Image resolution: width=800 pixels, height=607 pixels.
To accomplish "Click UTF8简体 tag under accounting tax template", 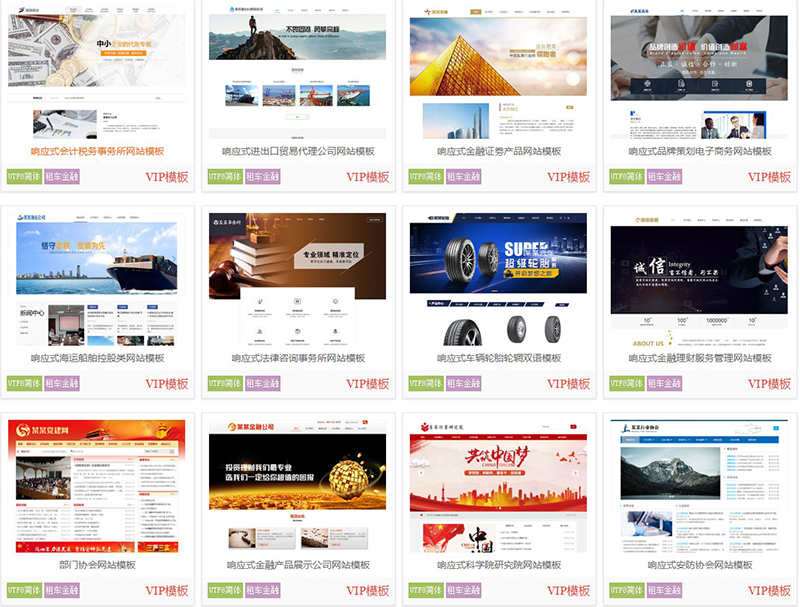I will (24, 177).
